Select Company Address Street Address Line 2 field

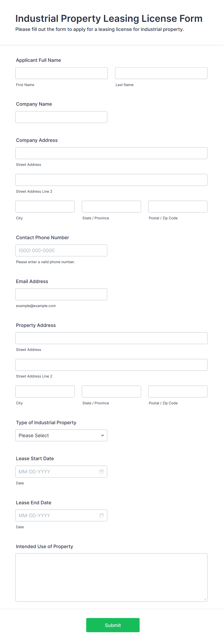coord(111,180)
